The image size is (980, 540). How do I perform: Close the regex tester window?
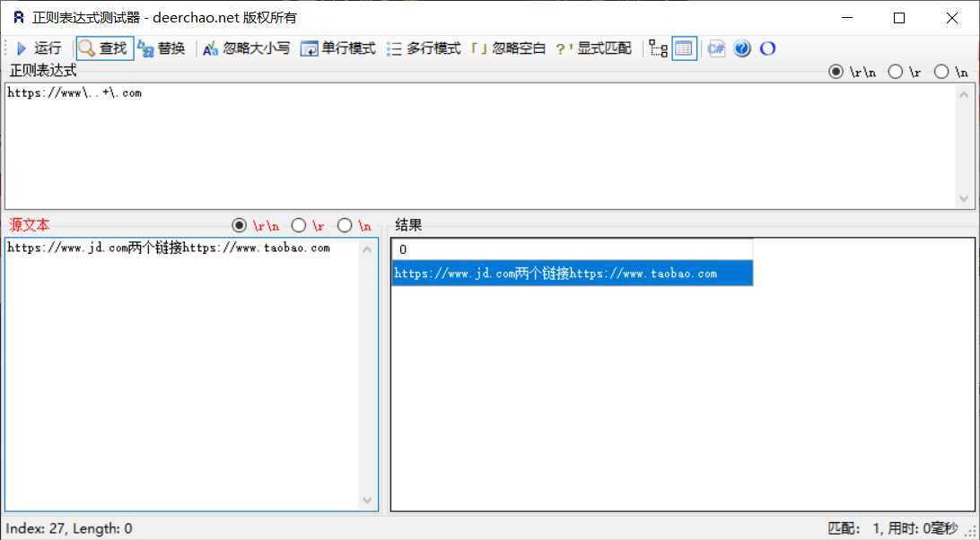[952, 18]
